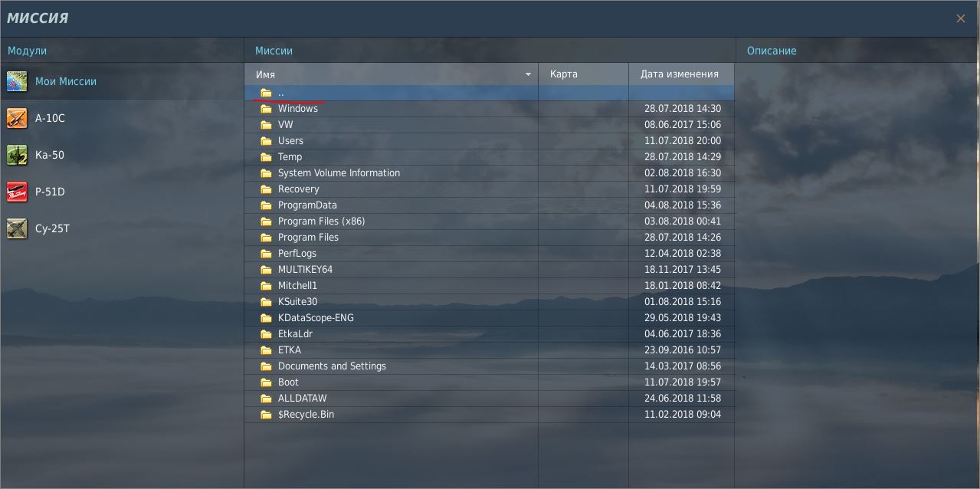The height and width of the screenshot is (489, 980).
Task: Click the Recovery folder icon
Action: click(x=266, y=189)
